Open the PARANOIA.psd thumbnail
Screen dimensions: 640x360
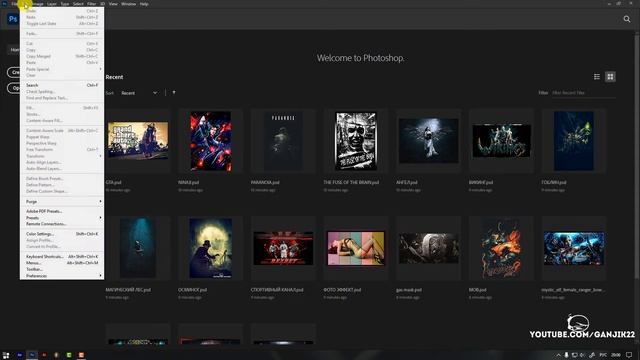coord(283,141)
